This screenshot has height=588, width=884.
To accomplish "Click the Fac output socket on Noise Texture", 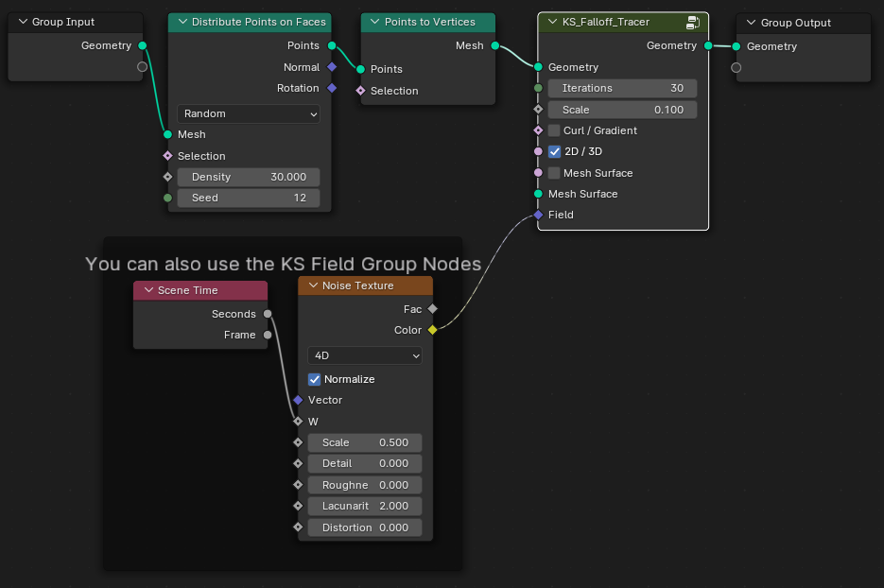I will [x=432, y=309].
